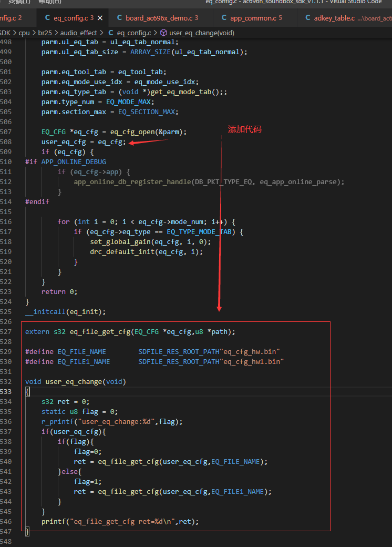
Task: Click 'if (eq_cfg->app) {' line
Action: (x=94, y=171)
